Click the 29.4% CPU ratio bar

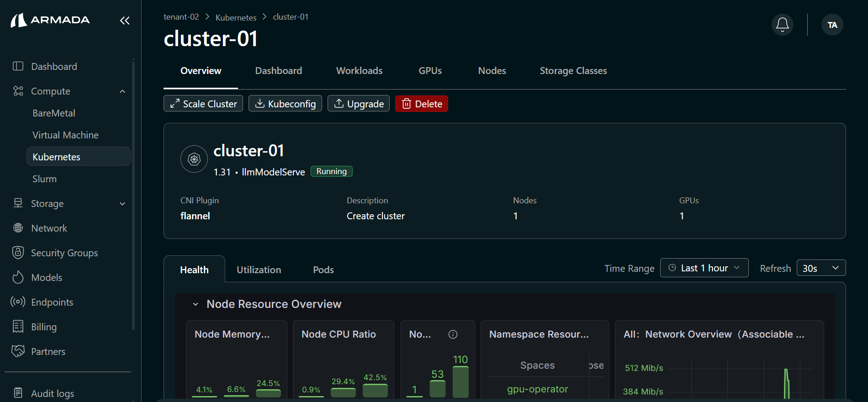pos(343,392)
